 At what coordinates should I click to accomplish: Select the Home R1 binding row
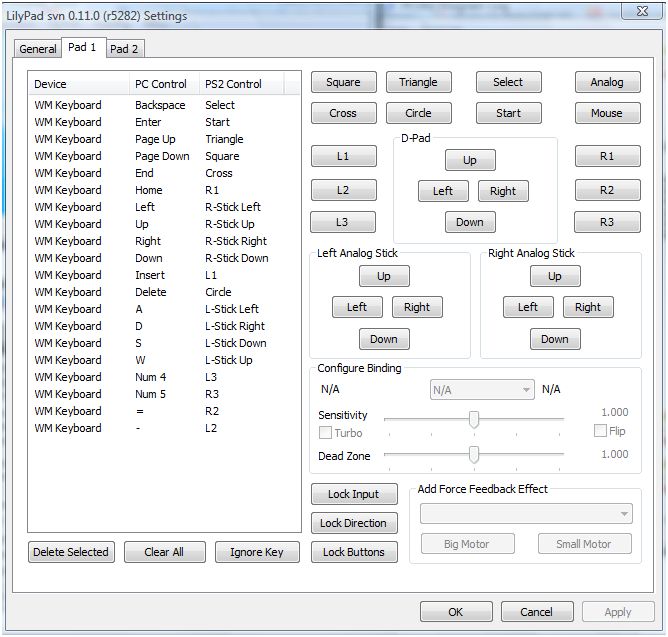(164, 190)
